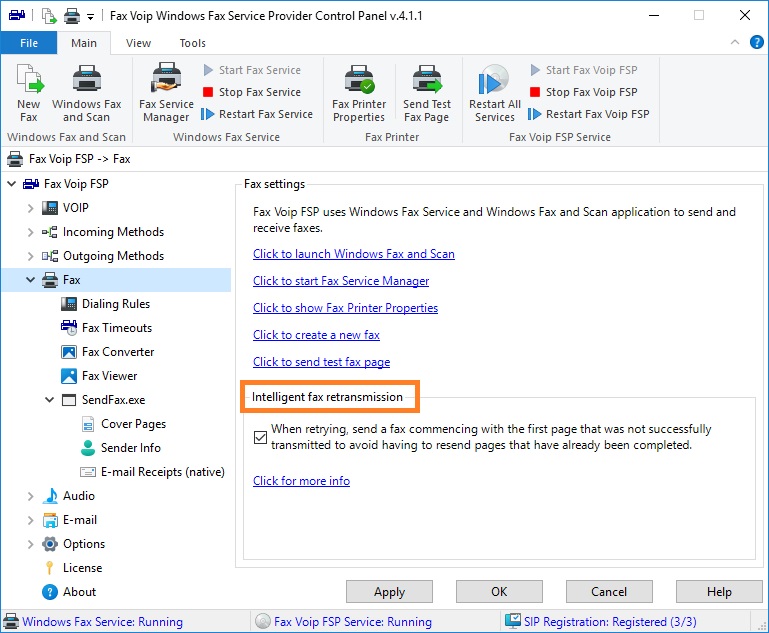Image resolution: width=769 pixels, height=633 pixels.
Task: Click Restart Fax Service in ribbon
Action: [257, 114]
